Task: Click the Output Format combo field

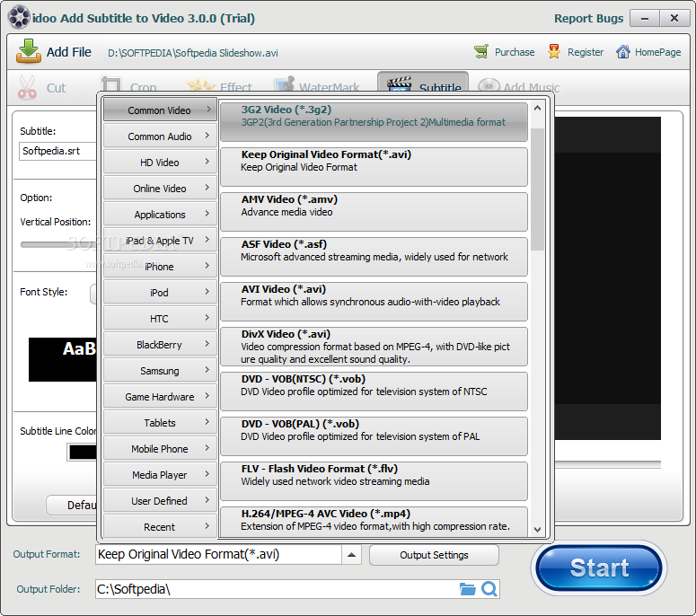Action: point(218,555)
